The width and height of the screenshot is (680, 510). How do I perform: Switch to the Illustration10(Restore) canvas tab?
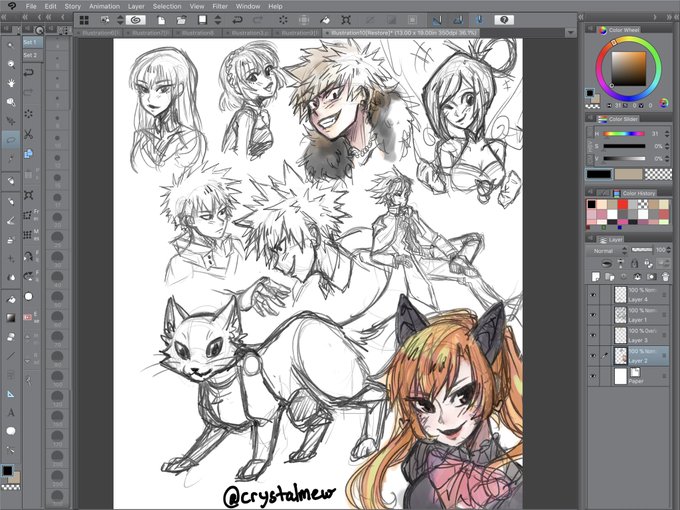[403, 33]
